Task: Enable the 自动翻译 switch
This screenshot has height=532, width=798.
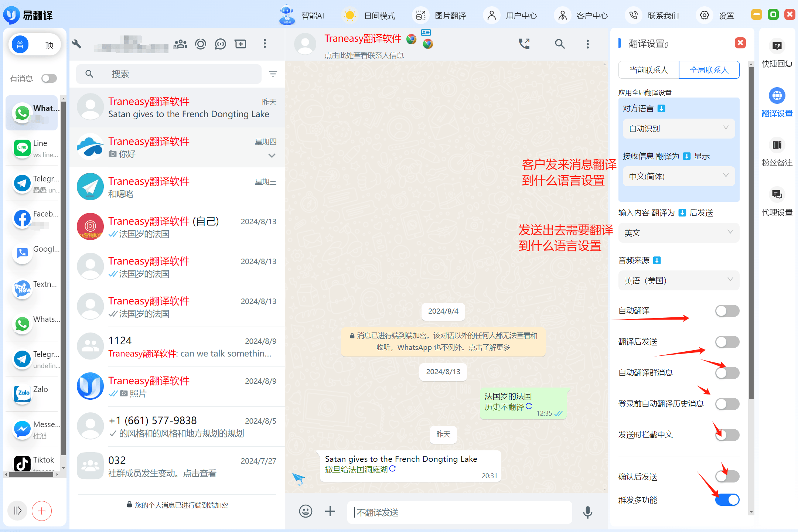Action: [727, 311]
